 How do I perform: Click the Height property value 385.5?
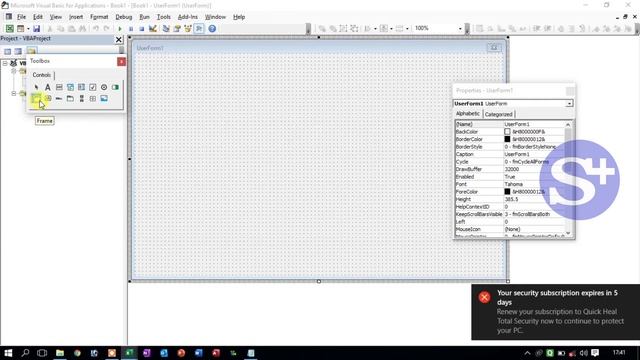[x=511, y=199]
